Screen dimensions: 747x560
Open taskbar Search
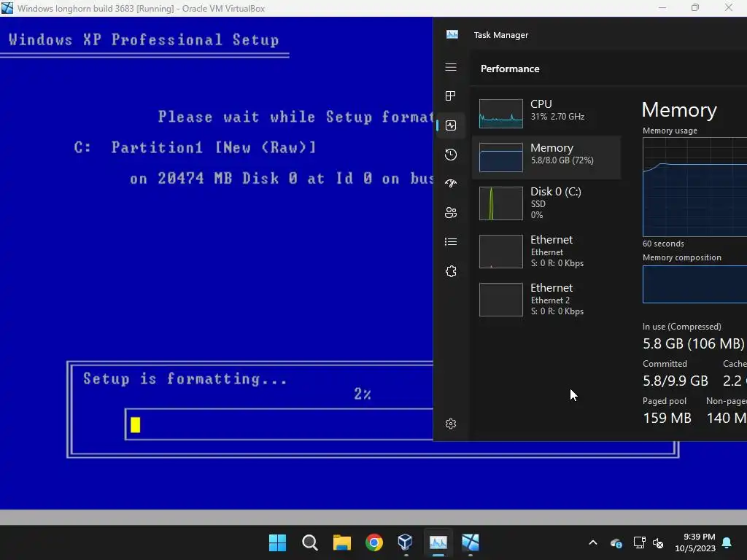tap(309, 542)
